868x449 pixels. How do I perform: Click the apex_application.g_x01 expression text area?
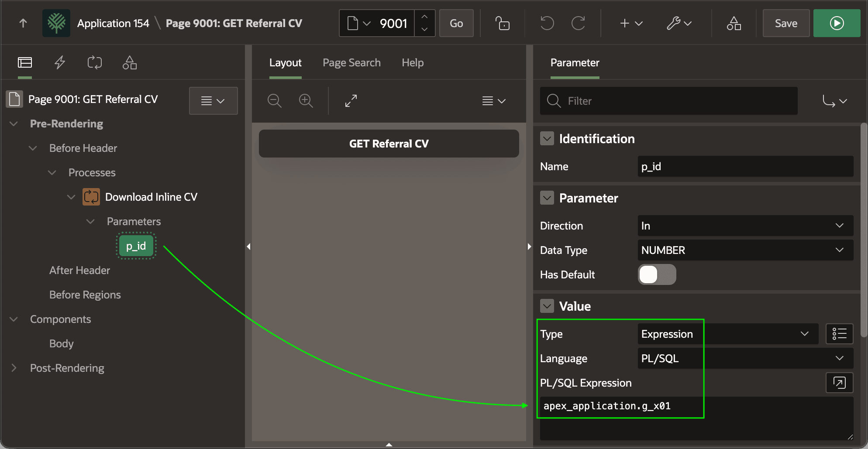pyautogui.click(x=696, y=418)
